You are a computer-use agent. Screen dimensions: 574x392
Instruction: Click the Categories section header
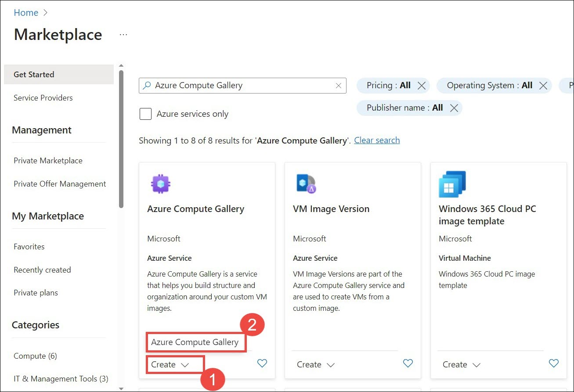click(36, 325)
